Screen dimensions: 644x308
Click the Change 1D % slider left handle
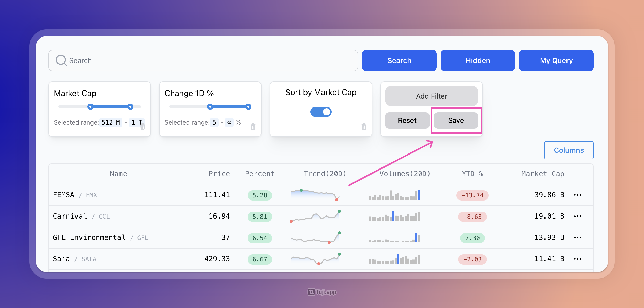pos(210,107)
